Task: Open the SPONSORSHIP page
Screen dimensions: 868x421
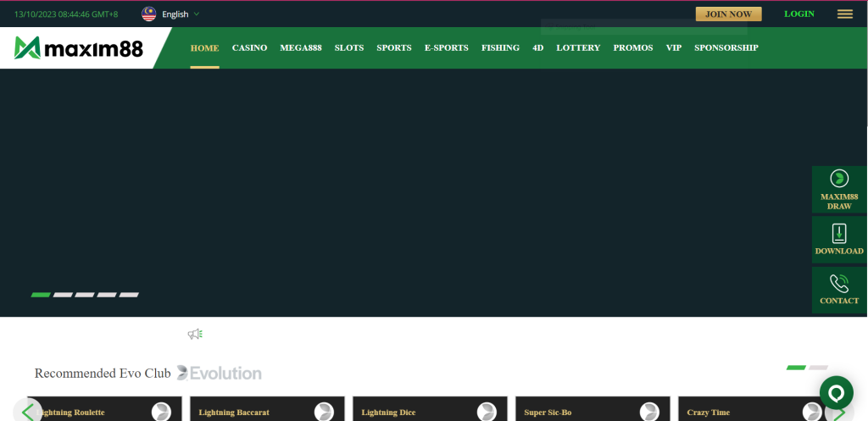Action: (x=726, y=47)
